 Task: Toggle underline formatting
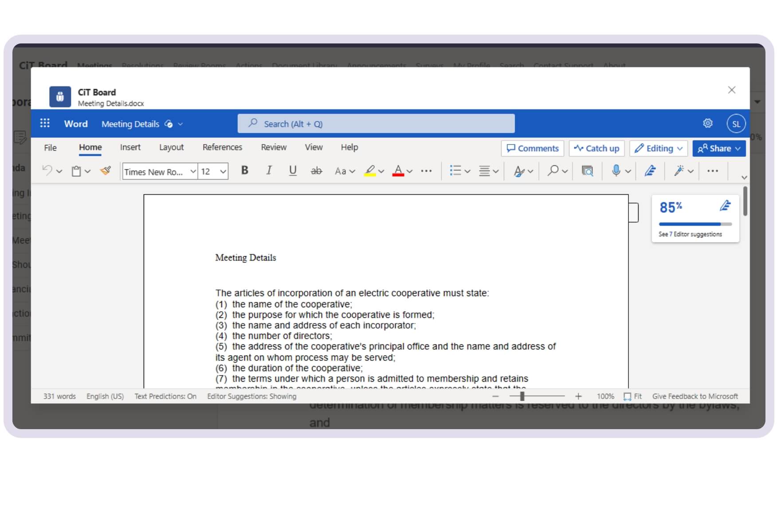point(292,171)
